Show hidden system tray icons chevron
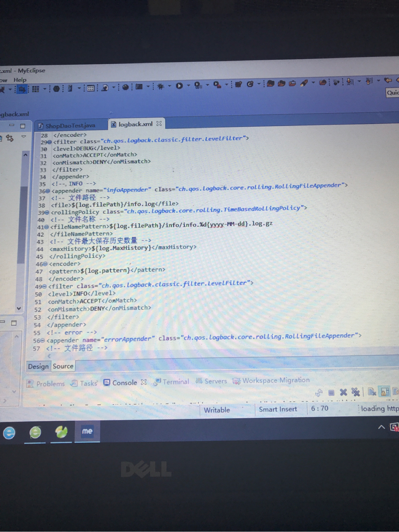Screen dimensions: 399x532 381,427
